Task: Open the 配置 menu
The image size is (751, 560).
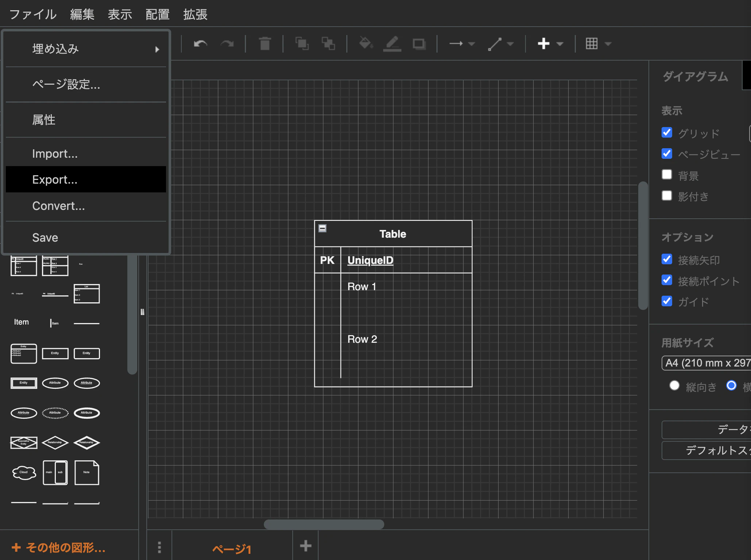Action: 157,15
